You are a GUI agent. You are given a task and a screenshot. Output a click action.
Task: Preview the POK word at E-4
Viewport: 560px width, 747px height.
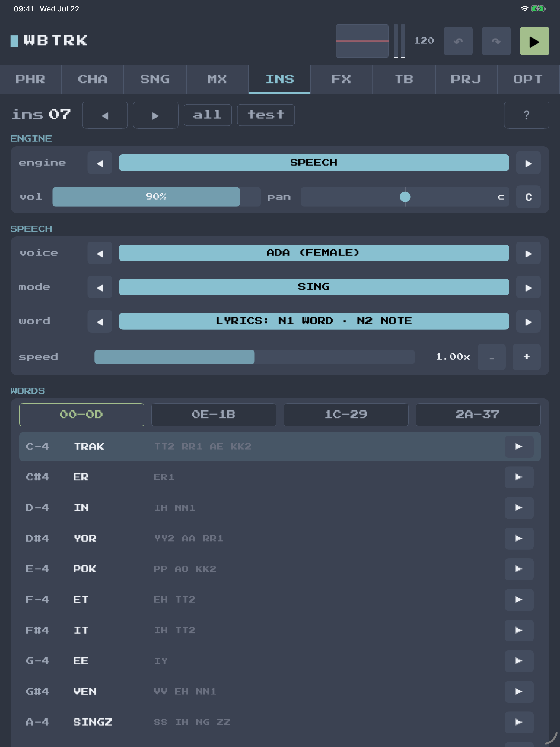519,569
